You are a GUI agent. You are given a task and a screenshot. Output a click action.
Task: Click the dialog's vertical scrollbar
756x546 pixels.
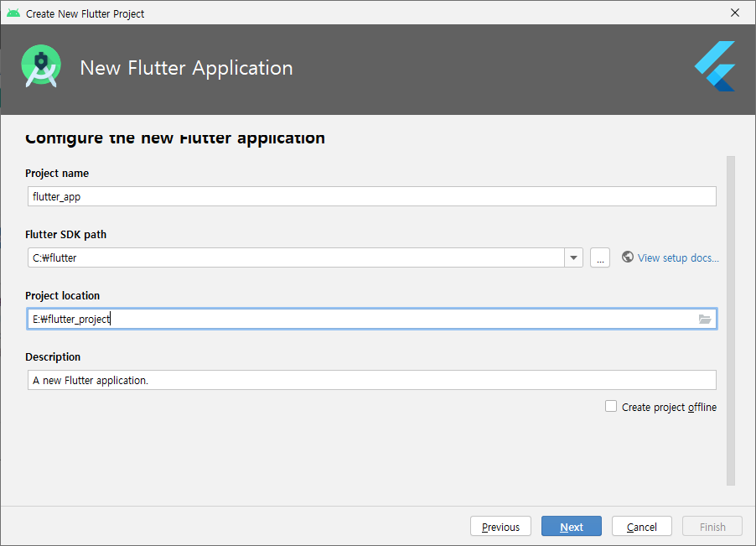pyautogui.click(x=731, y=320)
